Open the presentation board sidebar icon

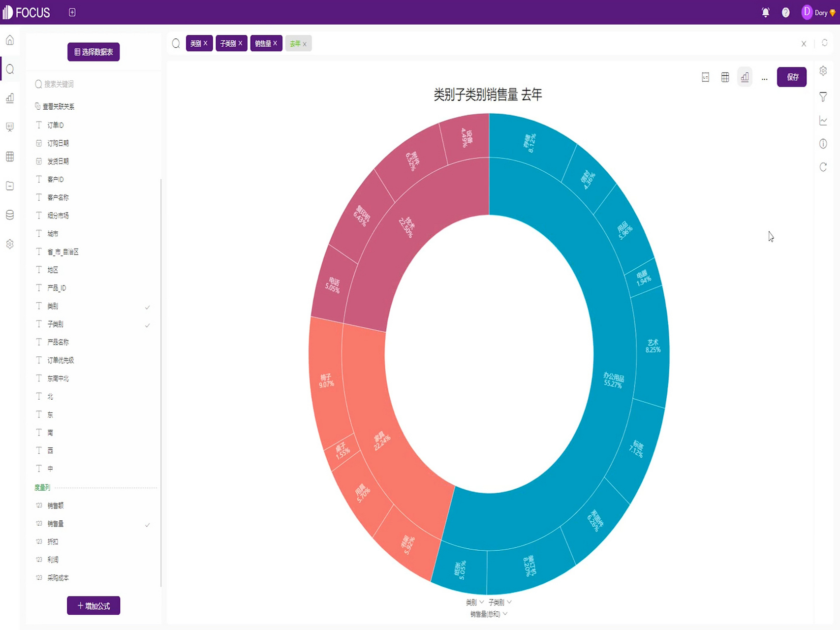click(10, 127)
